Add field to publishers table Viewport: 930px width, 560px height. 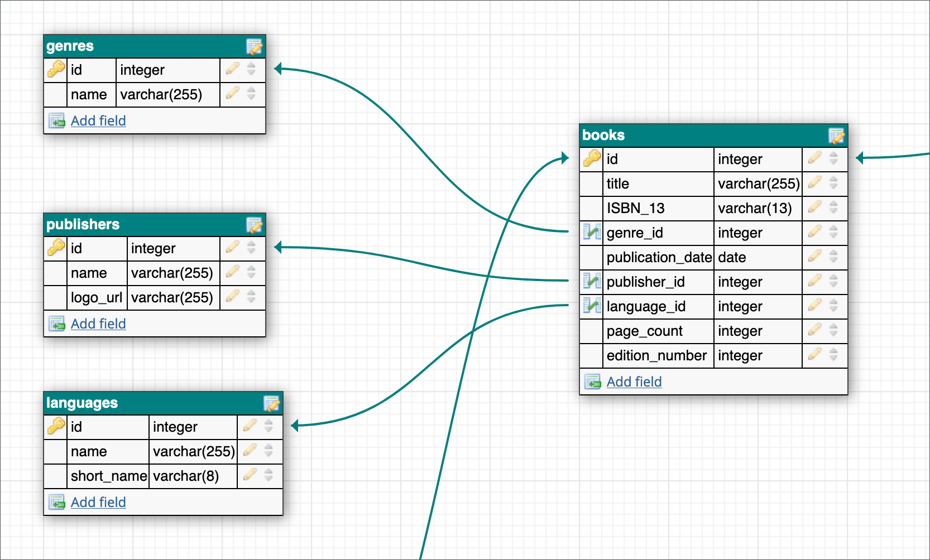(98, 324)
